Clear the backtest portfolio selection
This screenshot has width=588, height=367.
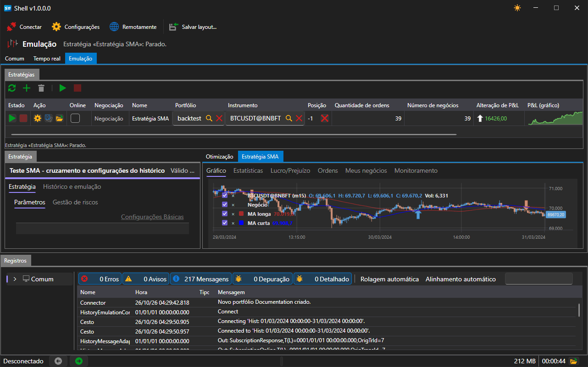click(219, 118)
